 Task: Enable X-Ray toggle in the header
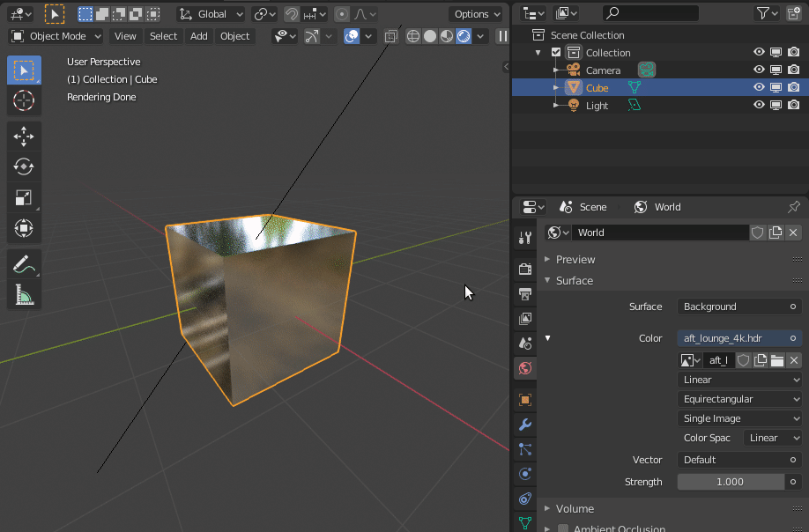(391, 35)
